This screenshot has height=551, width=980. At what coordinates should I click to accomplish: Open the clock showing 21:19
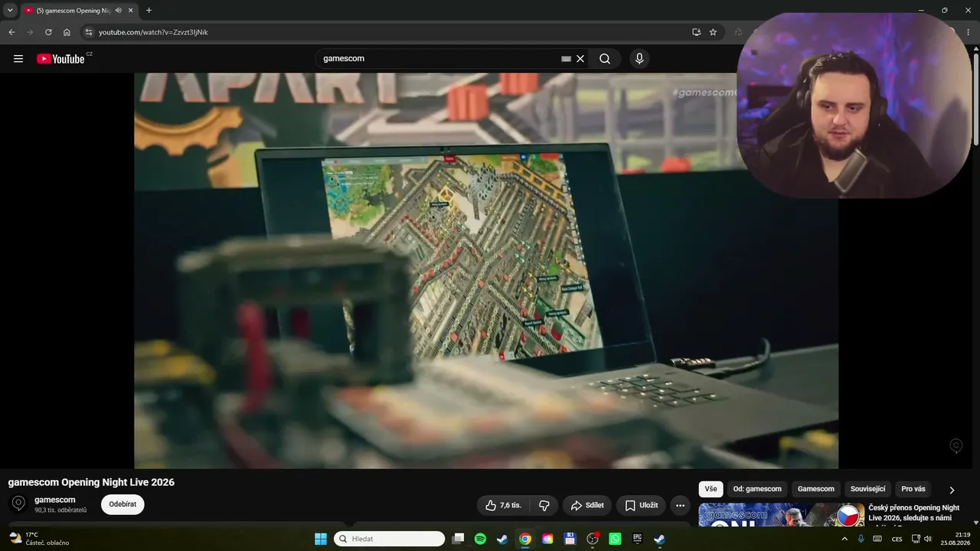pos(955,539)
